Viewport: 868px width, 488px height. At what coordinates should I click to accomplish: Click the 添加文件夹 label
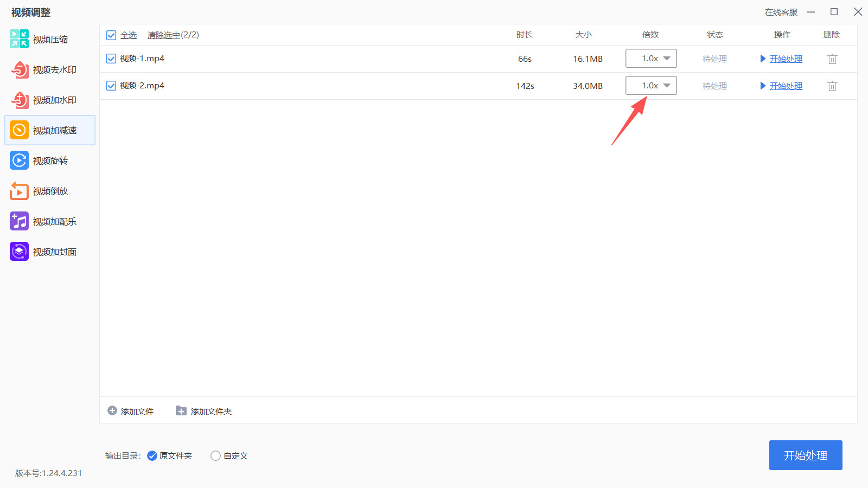coord(212,411)
